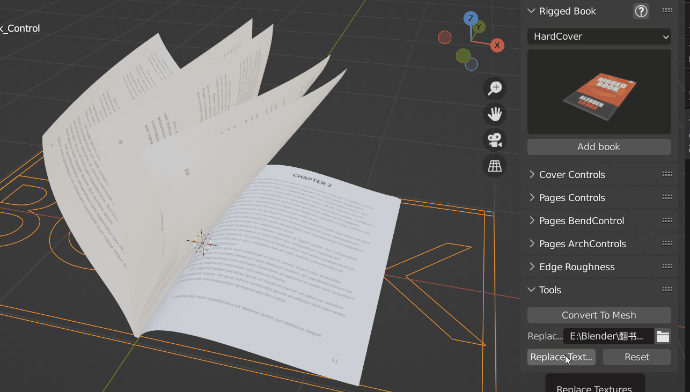Grab the Cover Controls panel drag handle
This screenshot has height=392, width=690.
tap(667, 175)
